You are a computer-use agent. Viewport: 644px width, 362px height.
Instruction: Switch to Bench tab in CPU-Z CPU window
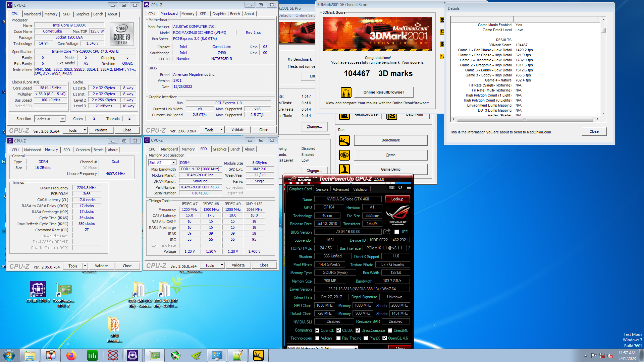point(98,14)
